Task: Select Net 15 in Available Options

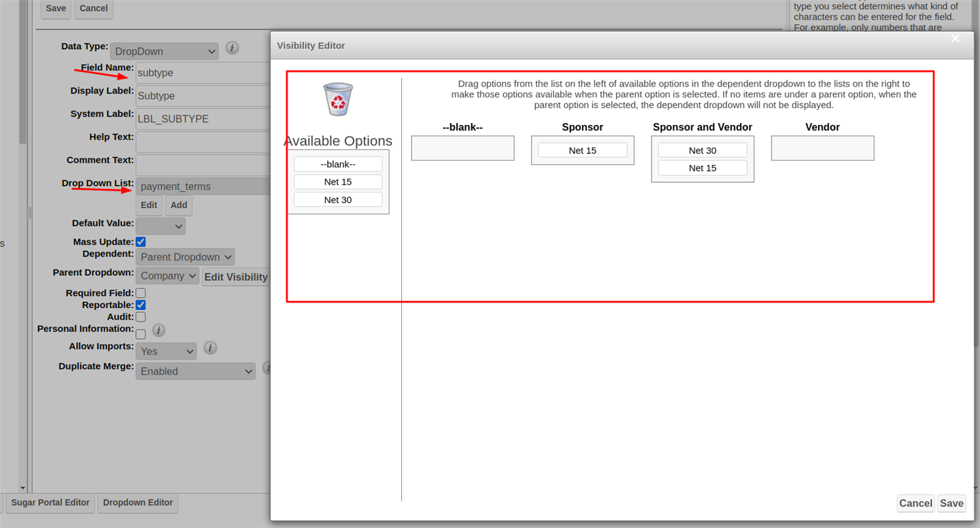Action: click(x=338, y=182)
